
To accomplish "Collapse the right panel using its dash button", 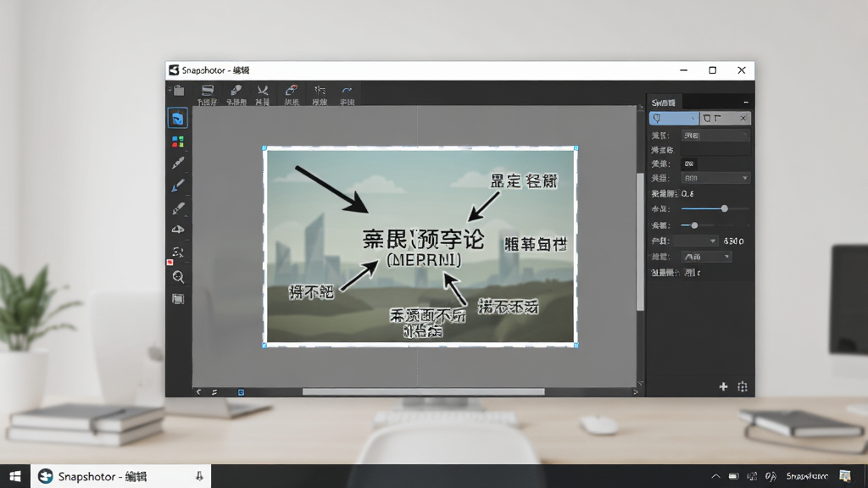I will tap(746, 103).
